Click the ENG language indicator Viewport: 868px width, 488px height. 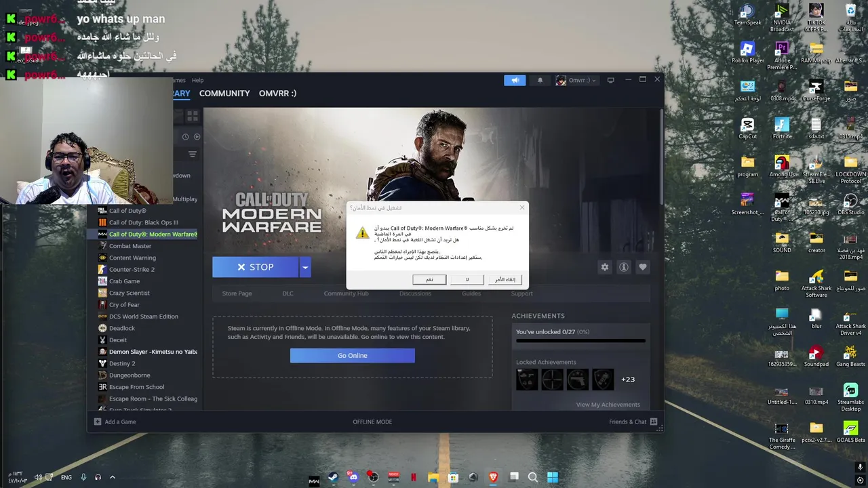[x=66, y=477]
